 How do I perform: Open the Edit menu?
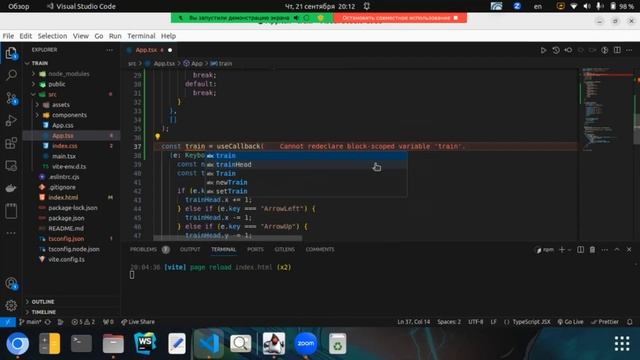(x=25, y=36)
